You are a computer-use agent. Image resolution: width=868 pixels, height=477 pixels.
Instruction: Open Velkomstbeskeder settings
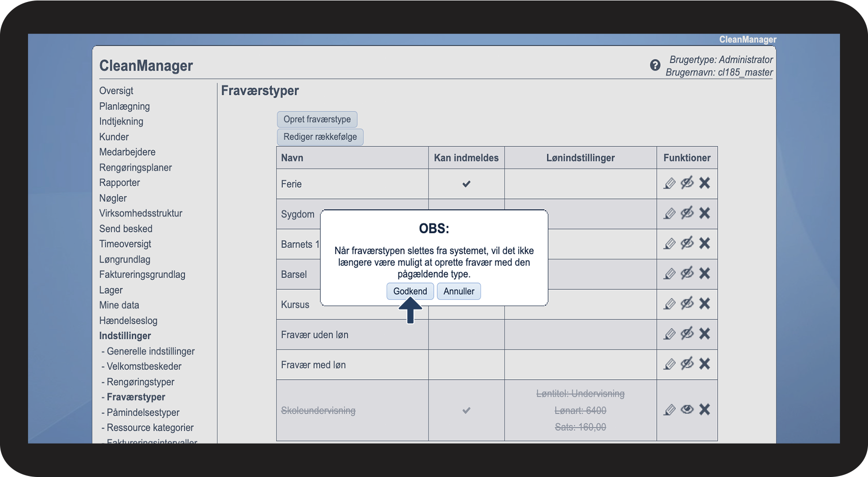(144, 366)
